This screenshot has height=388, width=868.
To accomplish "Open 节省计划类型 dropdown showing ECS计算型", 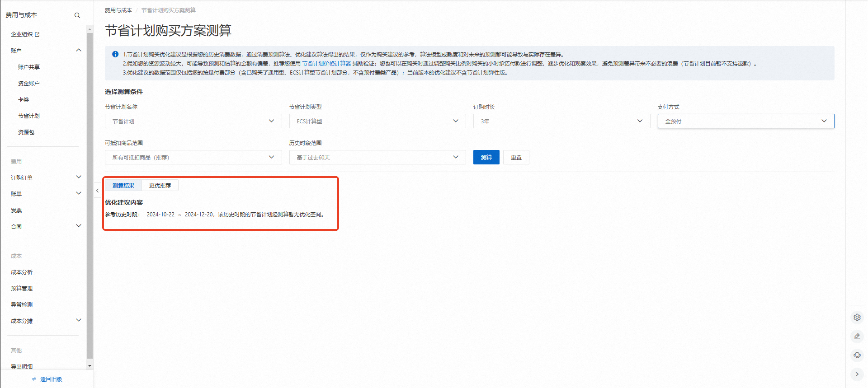I will point(377,121).
